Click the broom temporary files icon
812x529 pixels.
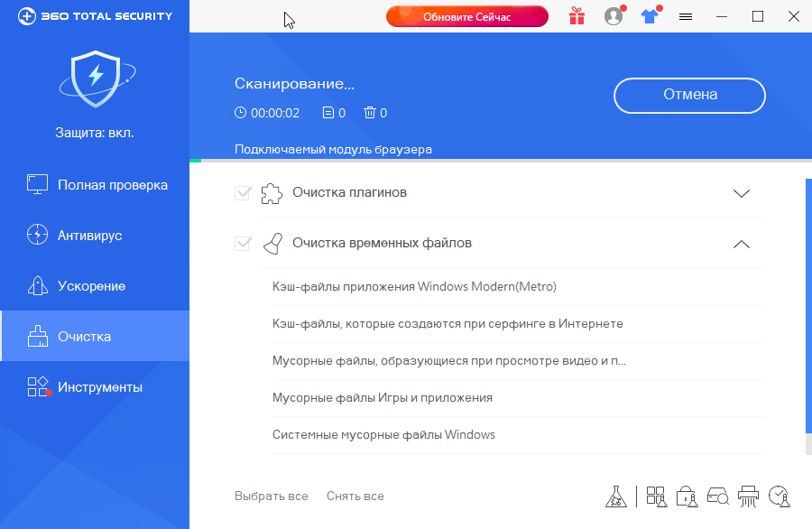point(272,244)
